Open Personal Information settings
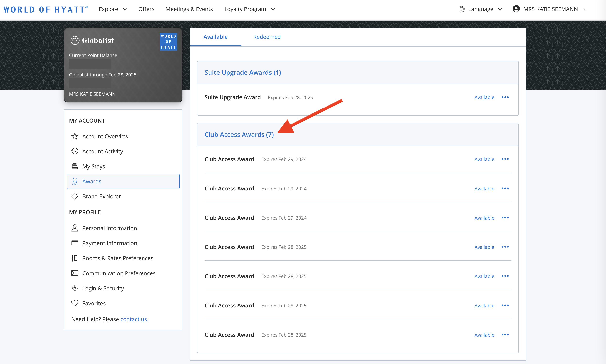 pyautogui.click(x=109, y=228)
